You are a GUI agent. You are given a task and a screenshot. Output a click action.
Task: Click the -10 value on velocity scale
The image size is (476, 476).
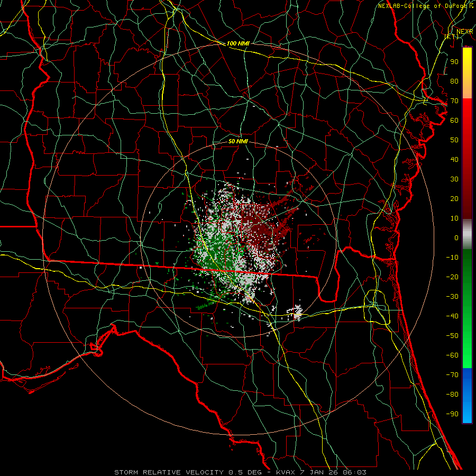tap(452, 258)
